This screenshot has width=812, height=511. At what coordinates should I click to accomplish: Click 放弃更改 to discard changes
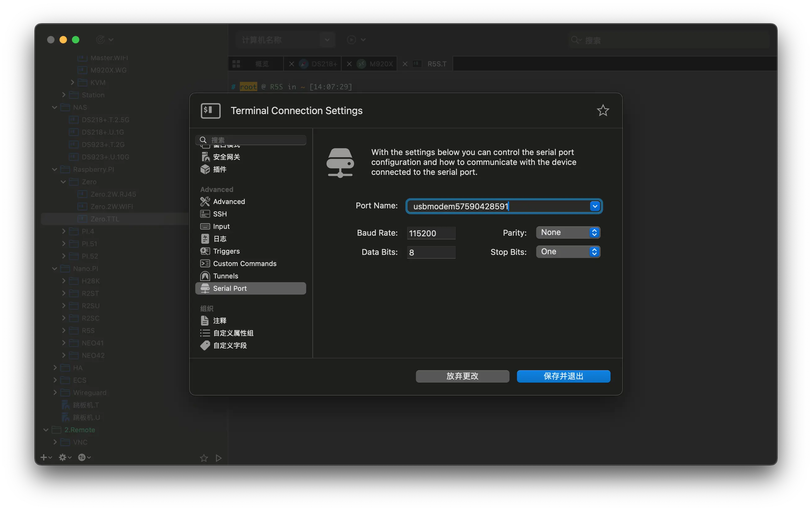tap(462, 376)
